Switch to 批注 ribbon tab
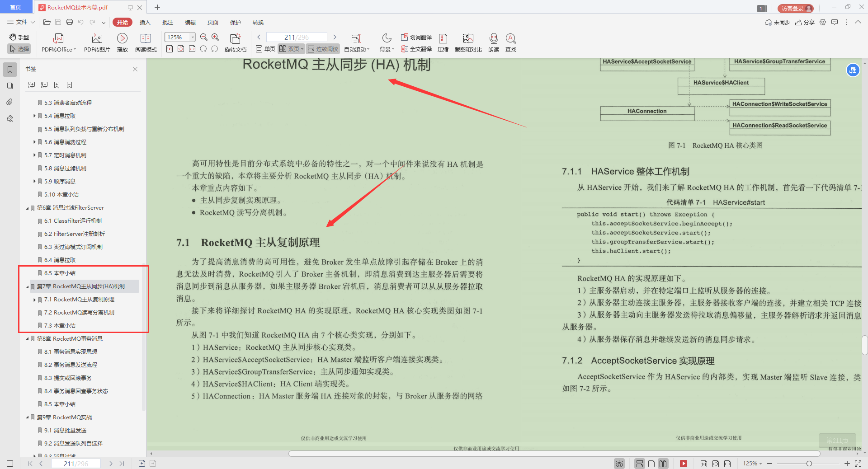Image resolution: width=868 pixels, height=469 pixels. coord(167,22)
